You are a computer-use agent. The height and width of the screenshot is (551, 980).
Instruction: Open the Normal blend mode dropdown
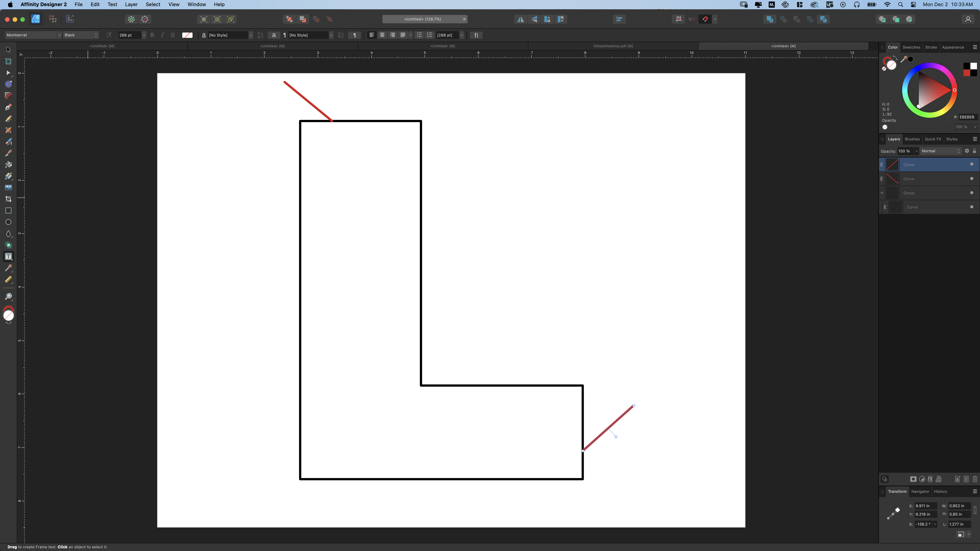pyautogui.click(x=940, y=151)
